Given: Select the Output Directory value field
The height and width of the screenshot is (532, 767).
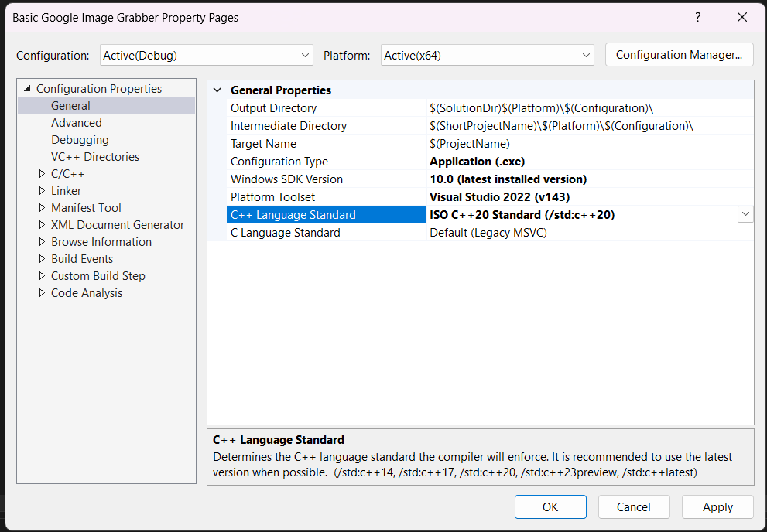Looking at the screenshot, I should [x=580, y=108].
